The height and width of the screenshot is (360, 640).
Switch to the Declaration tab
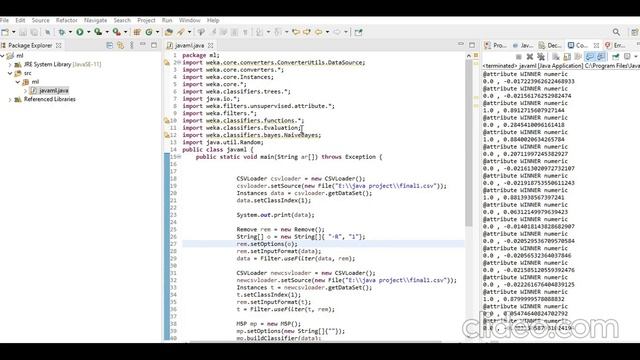(x=550, y=45)
